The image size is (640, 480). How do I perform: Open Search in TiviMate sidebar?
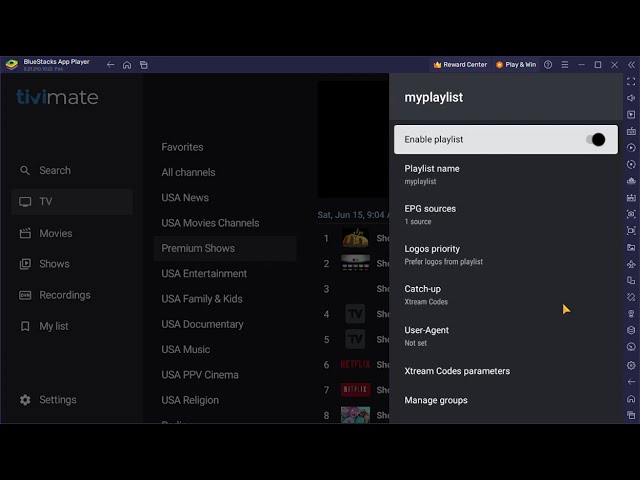72,170
